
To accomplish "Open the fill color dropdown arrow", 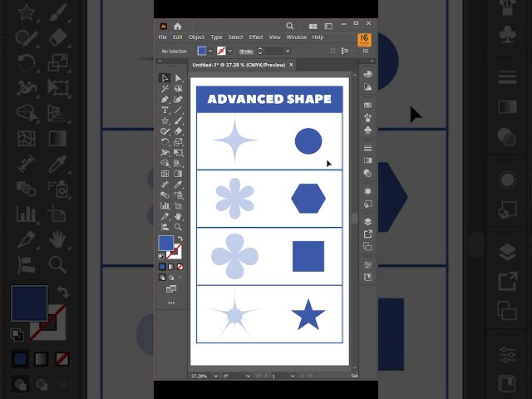I will point(210,51).
